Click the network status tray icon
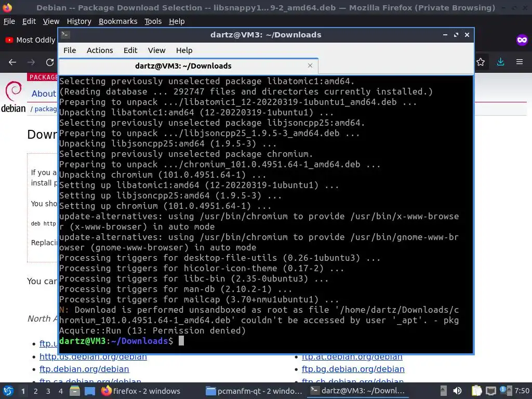The height and width of the screenshot is (399, 532). coord(490,391)
